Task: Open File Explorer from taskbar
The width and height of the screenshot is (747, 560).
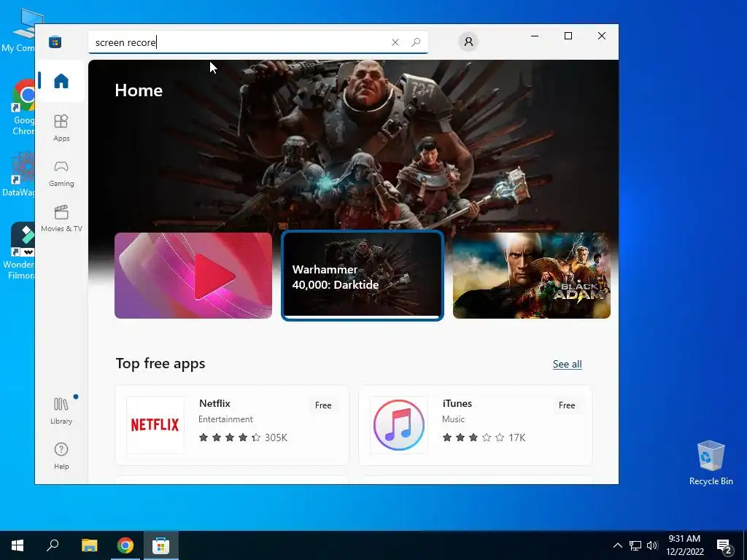Action: 89,545
